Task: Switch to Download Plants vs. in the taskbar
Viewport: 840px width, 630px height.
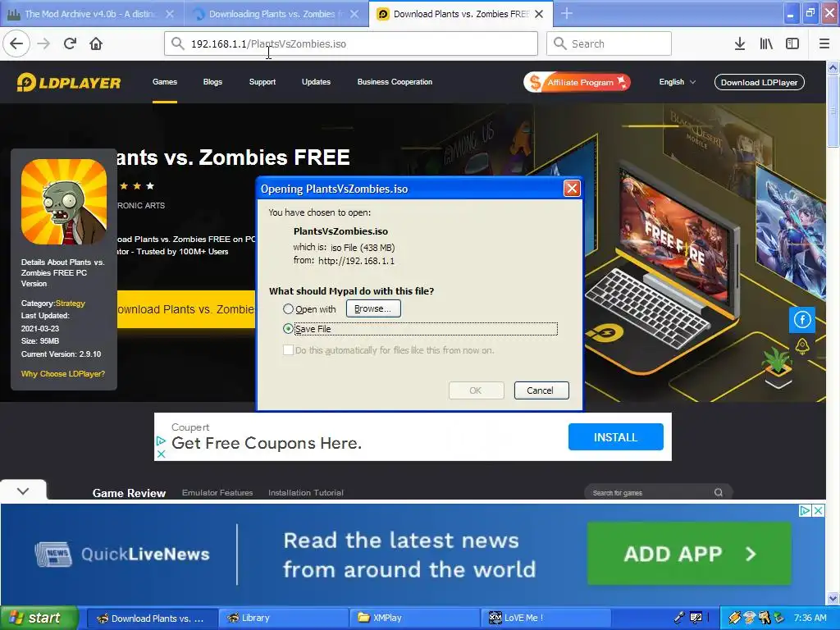Action: click(x=152, y=618)
